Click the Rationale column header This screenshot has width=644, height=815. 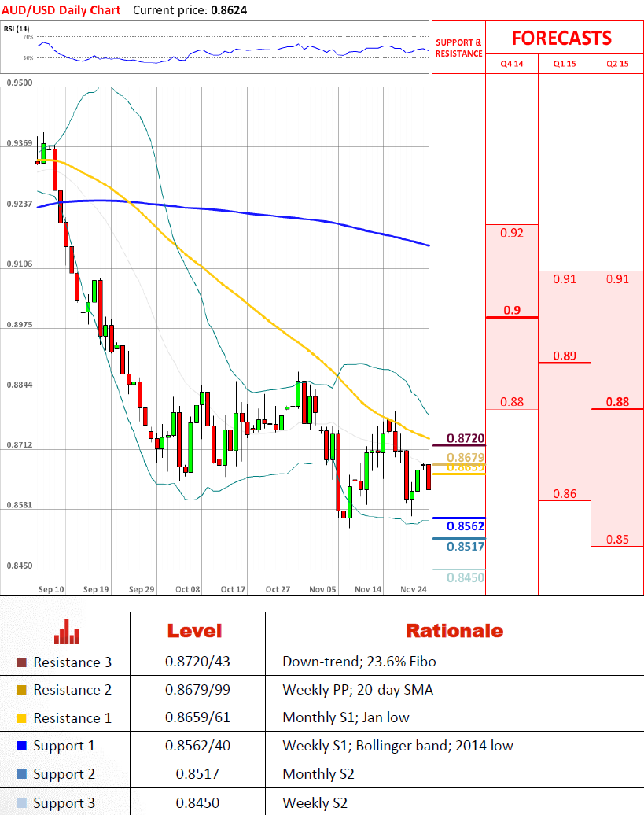tap(454, 631)
